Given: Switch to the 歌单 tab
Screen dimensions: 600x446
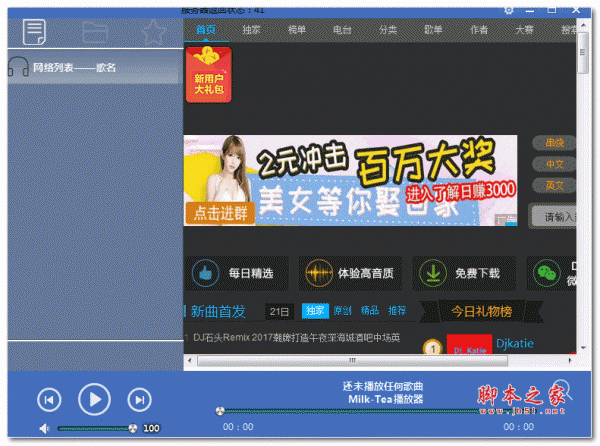Looking at the screenshot, I should 433,30.
